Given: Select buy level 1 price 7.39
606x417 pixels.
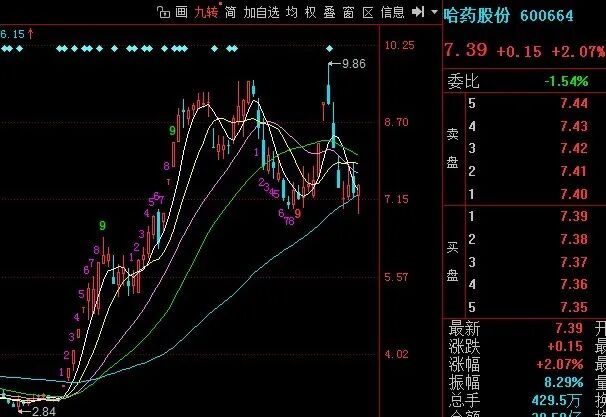Looking at the screenshot, I should (574, 216).
